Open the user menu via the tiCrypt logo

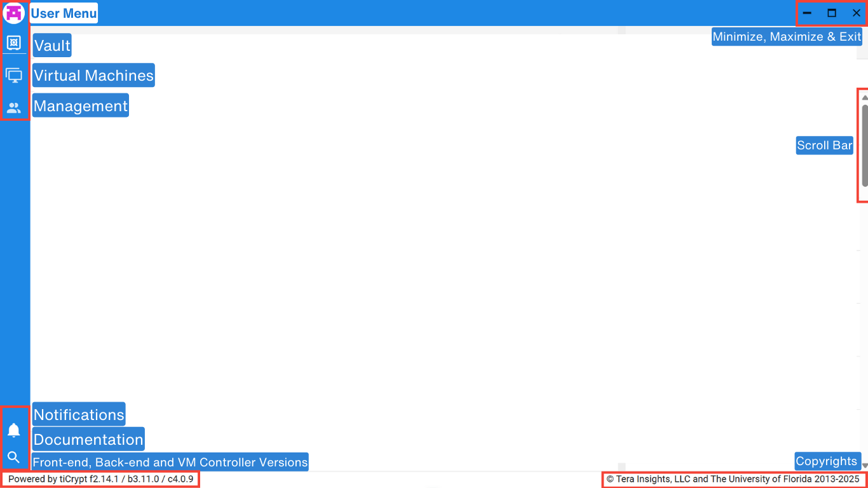(x=13, y=13)
